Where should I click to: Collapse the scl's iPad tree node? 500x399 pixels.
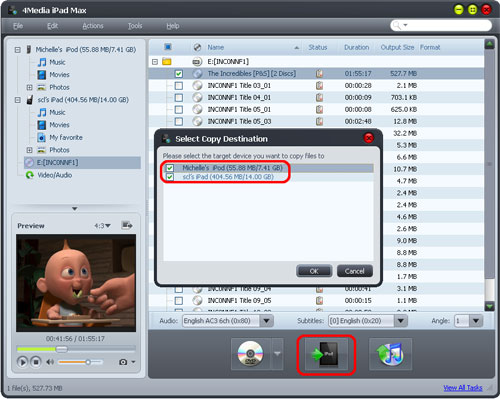pyautogui.click(x=18, y=100)
